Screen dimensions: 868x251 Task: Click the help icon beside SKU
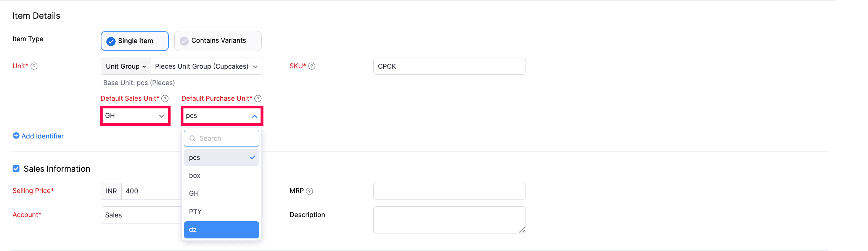312,66
